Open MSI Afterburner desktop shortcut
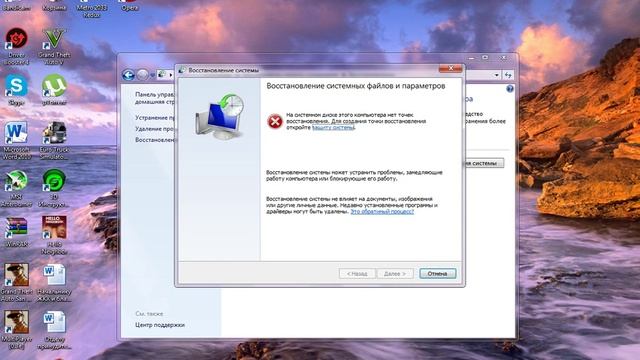The height and width of the screenshot is (360, 640). [x=16, y=188]
